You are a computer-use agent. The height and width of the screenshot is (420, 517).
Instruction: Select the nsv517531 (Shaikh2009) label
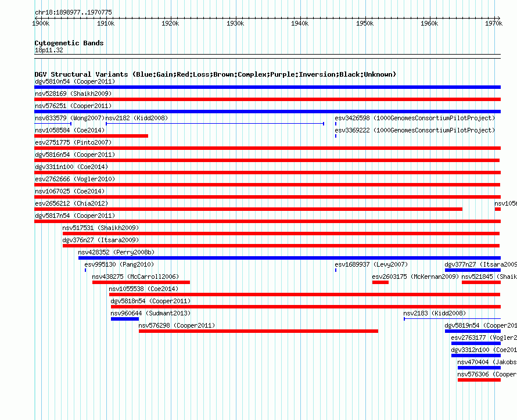click(x=100, y=228)
